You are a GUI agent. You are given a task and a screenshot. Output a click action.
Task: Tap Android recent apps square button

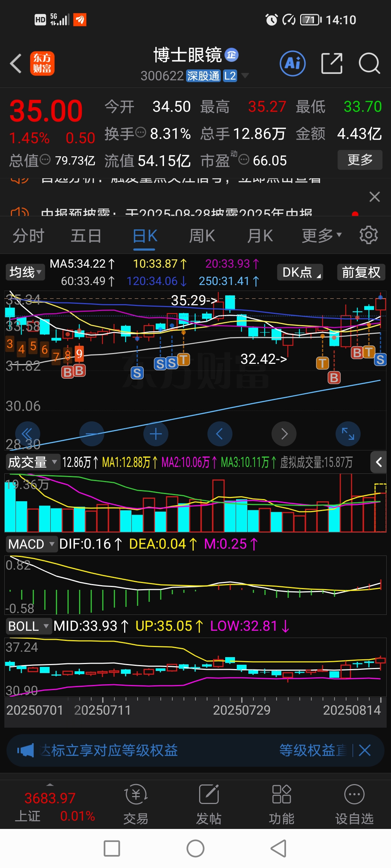click(x=112, y=848)
